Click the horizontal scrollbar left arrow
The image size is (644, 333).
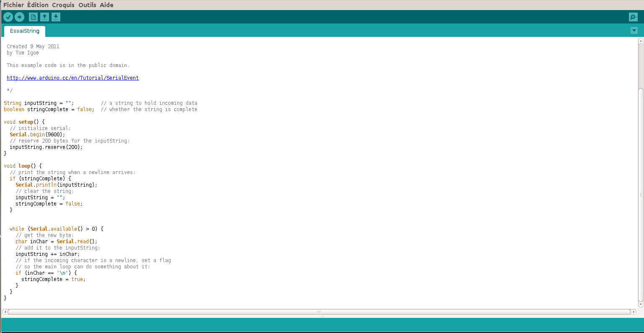tap(4, 312)
